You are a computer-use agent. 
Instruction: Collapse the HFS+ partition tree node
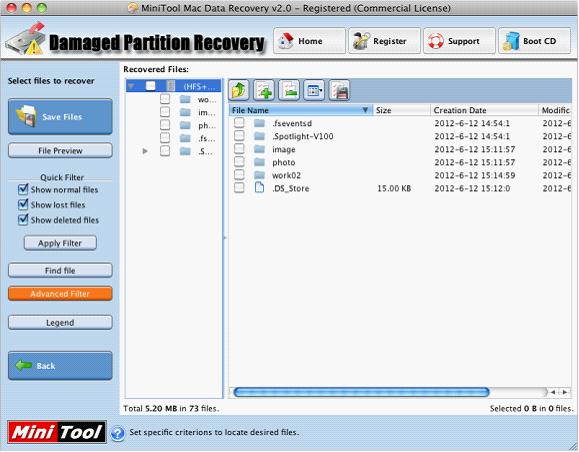(131, 86)
